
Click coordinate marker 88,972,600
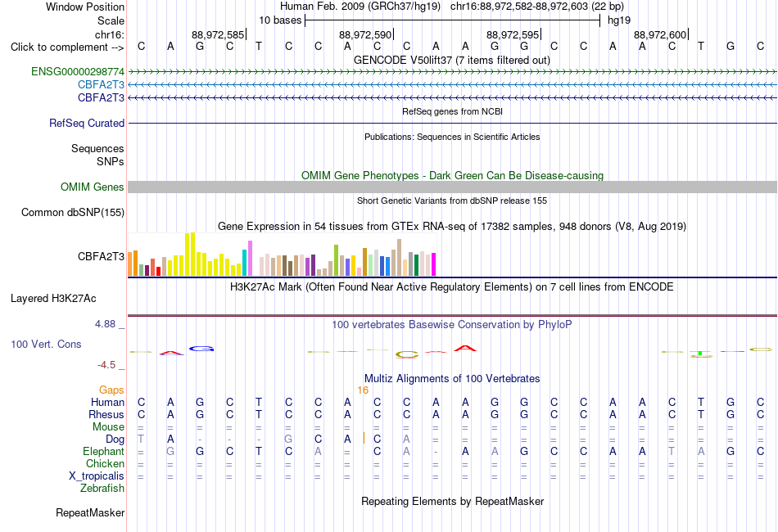click(x=660, y=34)
